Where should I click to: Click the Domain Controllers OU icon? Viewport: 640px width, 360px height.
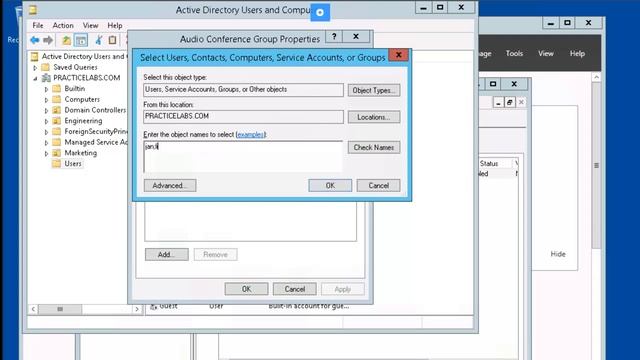(57, 110)
